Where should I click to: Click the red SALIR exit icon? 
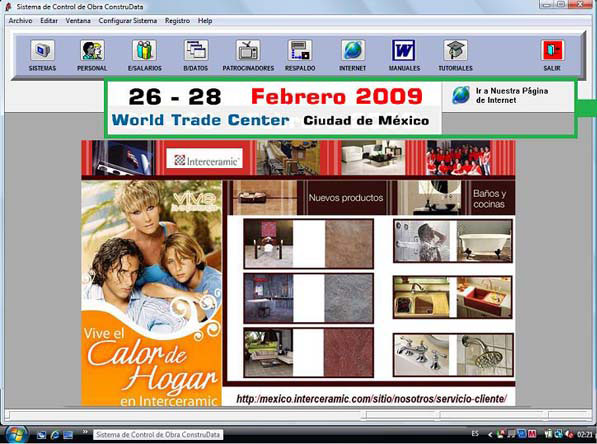pyautogui.click(x=552, y=51)
